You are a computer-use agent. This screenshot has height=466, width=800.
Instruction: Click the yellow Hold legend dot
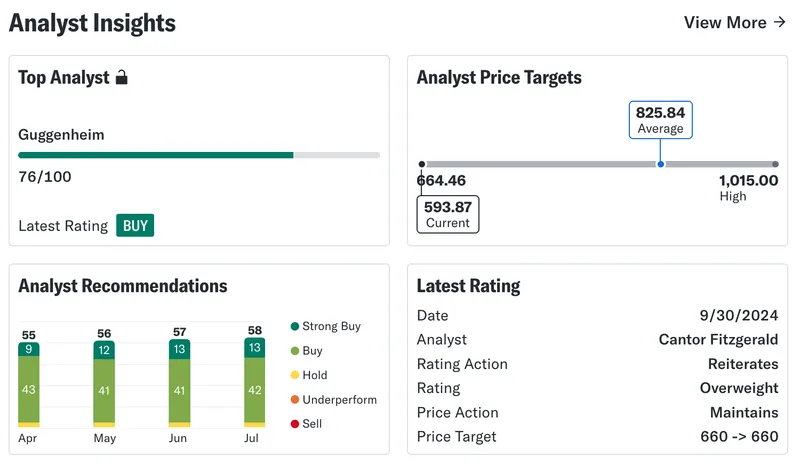point(294,375)
